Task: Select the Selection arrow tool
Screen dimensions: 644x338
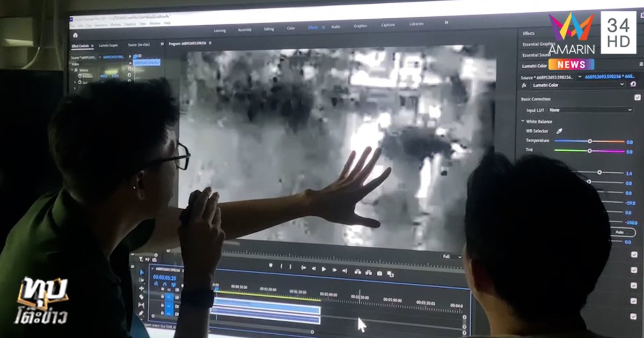Action: [142, 272]
